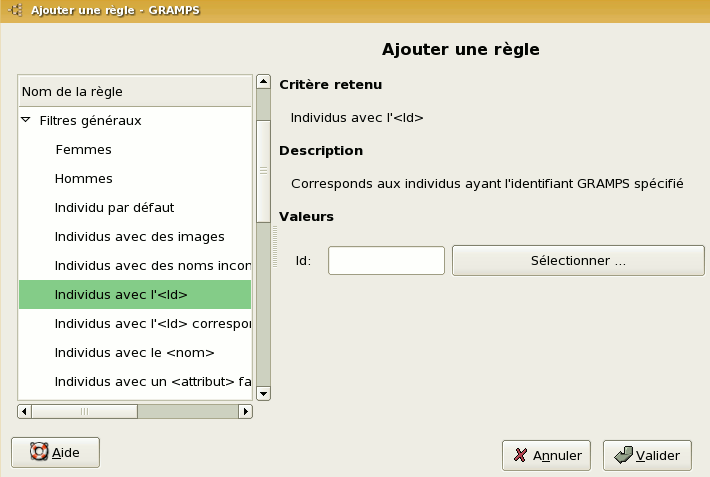Focus the Id text input field
Screen dimensions: 710x477
point(386,260)
